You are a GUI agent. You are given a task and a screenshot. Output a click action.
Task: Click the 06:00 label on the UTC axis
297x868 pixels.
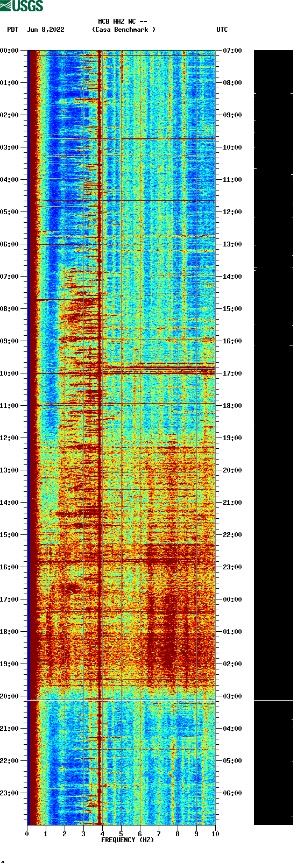232,793
